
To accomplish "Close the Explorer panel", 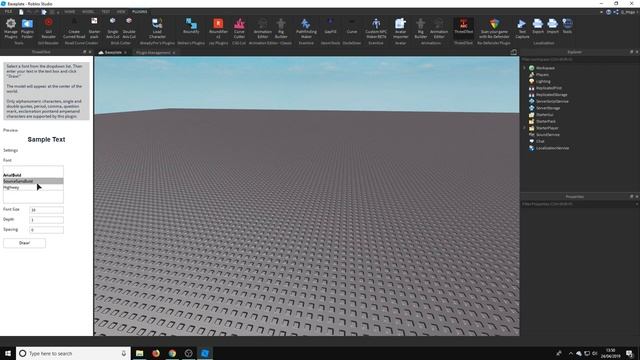I will pos(637,52).
